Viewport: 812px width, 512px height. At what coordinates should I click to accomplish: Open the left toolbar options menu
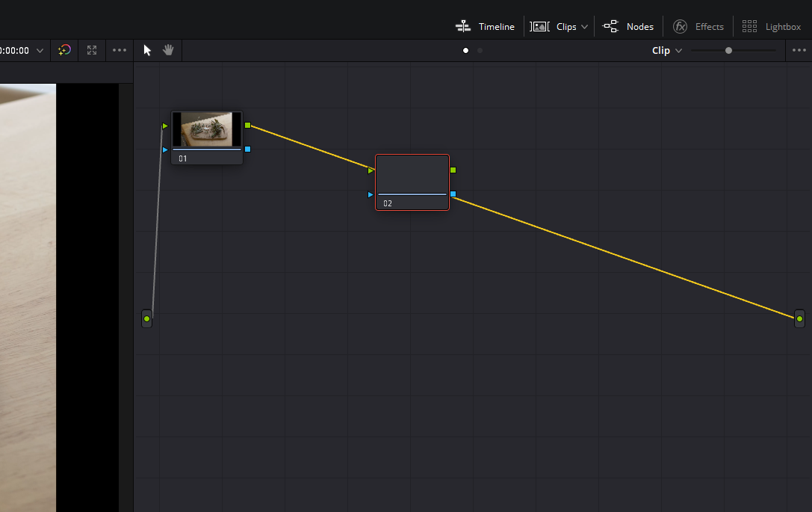pyautogui.click(x=120, y=50)
